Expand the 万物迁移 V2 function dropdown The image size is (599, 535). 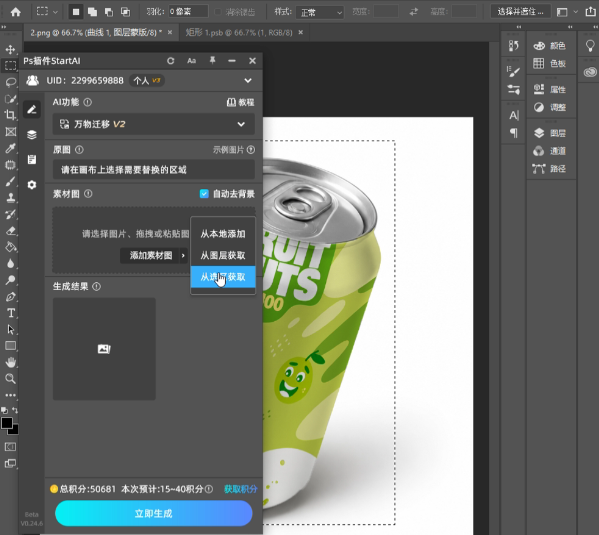pos(154,124)
